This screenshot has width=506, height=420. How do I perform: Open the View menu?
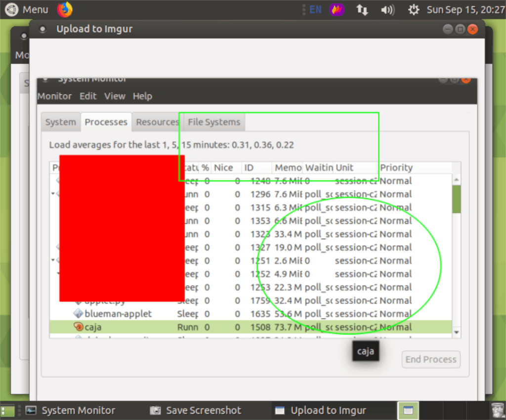coord(115,96)
